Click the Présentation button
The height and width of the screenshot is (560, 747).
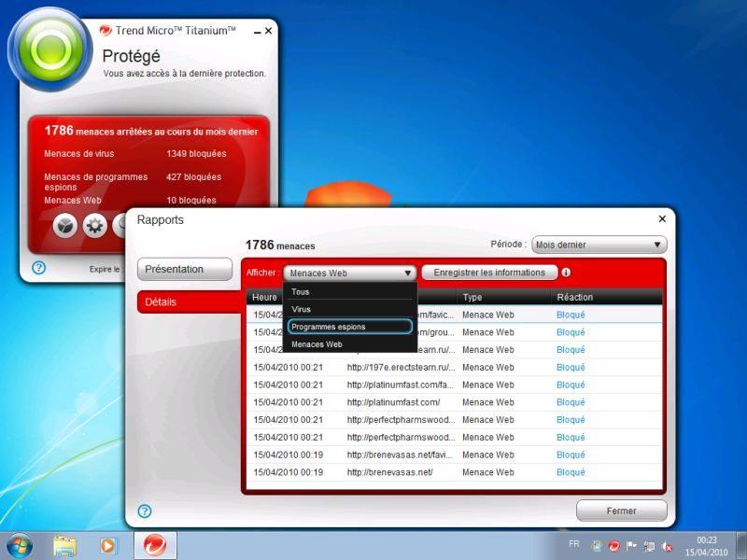[x=184, y=269]
